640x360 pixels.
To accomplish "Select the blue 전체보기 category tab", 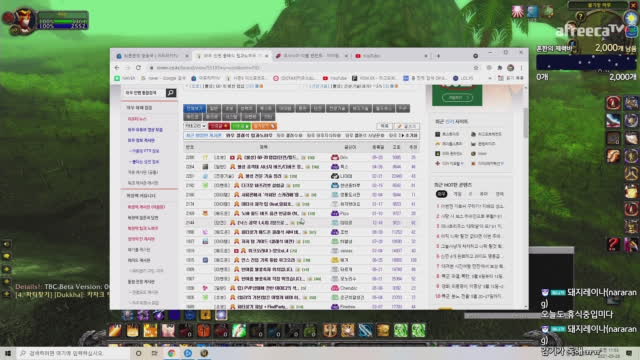I will pos(194,109).
